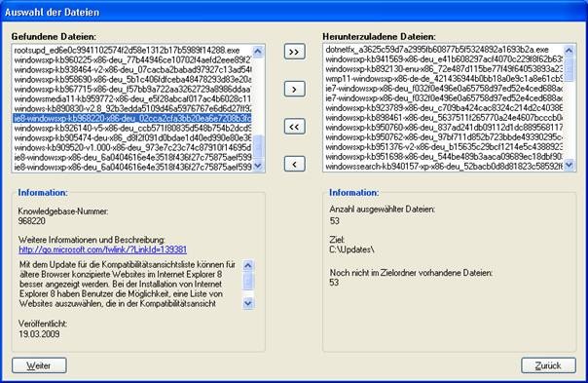Select windowsxp-kb951376-v2-x86-deu in download list
Screen dimensions: 588x383
coord(444,147)
